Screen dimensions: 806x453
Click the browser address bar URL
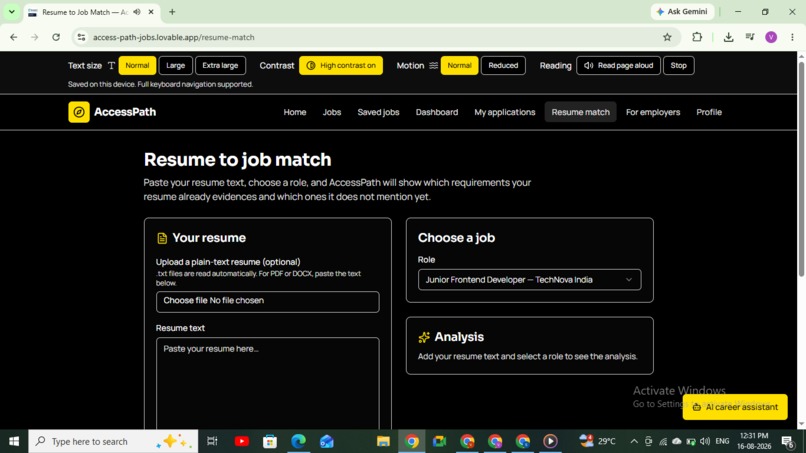click(x=174, y=37)
